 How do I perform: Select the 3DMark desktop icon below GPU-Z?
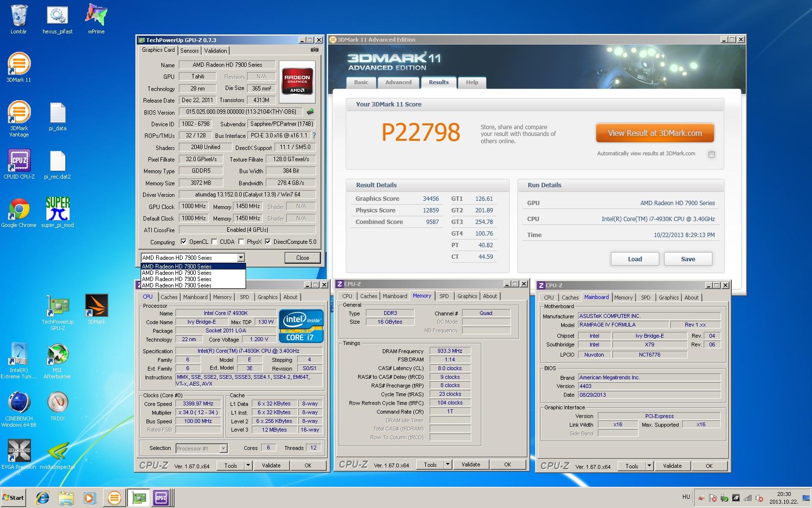[x=96, y=309]
